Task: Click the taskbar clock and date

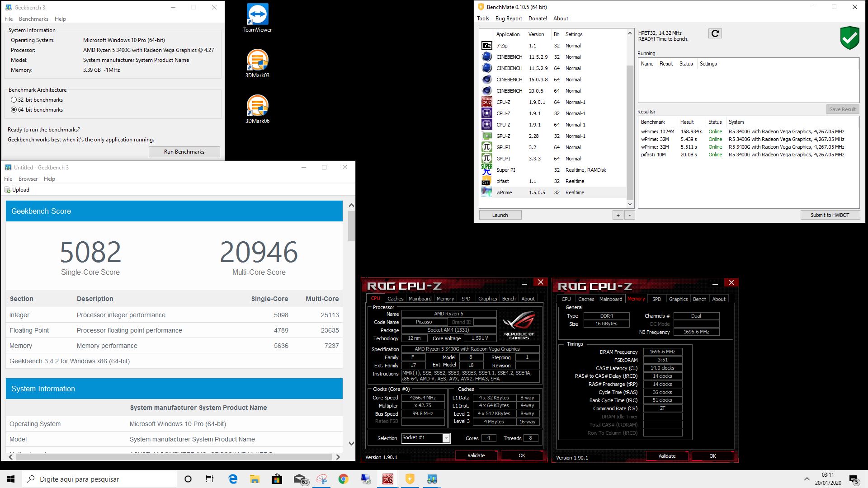Action: (x=828, y=479)
